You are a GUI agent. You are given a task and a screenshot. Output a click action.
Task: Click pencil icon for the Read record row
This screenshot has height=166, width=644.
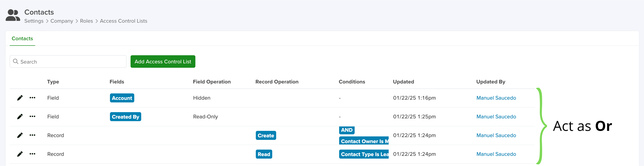click(x=20, y=154)
